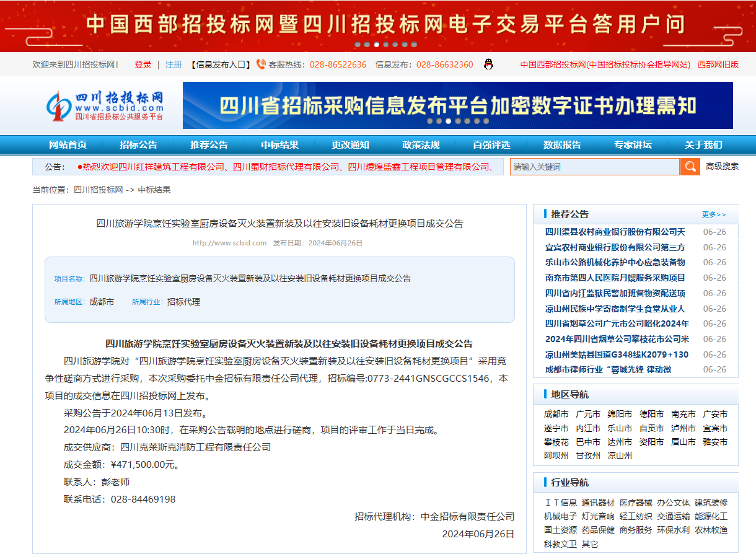This screenshot has width=756, height=554.
Task: Click 更多>> in the 推荐公告 panel
Action: point(714,214)
